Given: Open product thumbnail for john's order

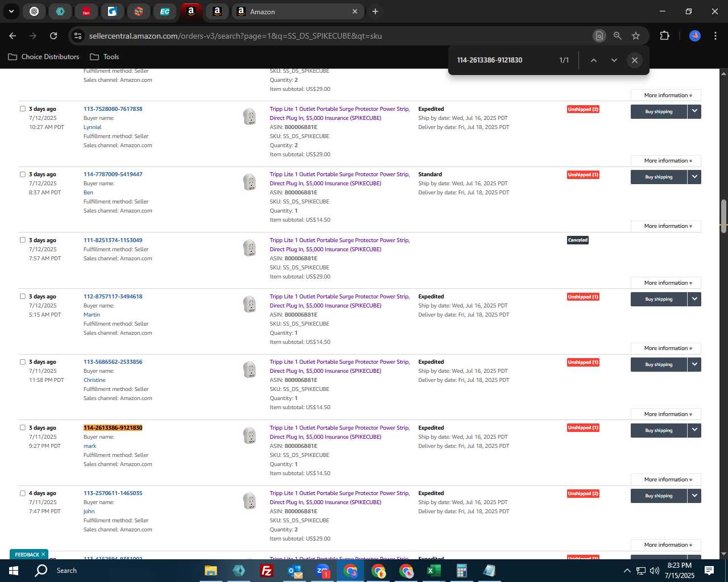Looking at the screenshot, I should 249,501.
